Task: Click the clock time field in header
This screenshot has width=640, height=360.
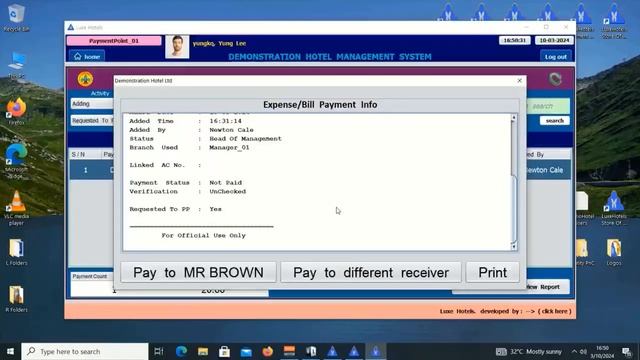Action: coord(515,40)
